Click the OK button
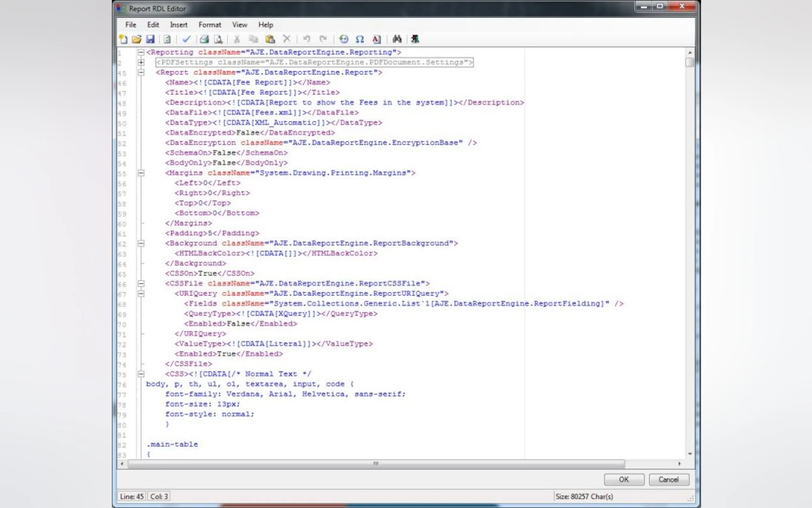This screenshot has width=812, height=508. pos(624,480)
